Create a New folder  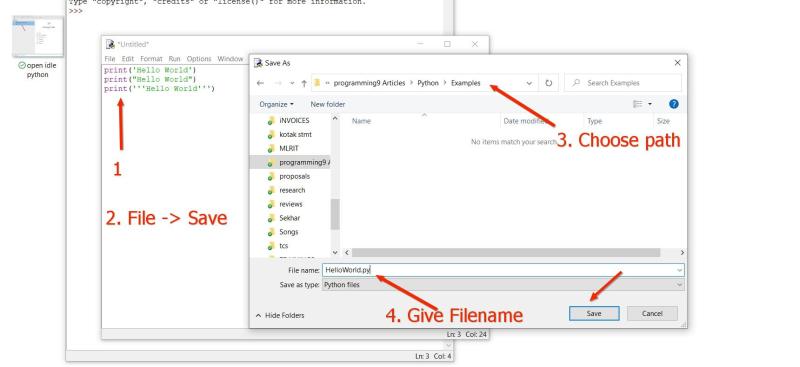click(328, 104)
